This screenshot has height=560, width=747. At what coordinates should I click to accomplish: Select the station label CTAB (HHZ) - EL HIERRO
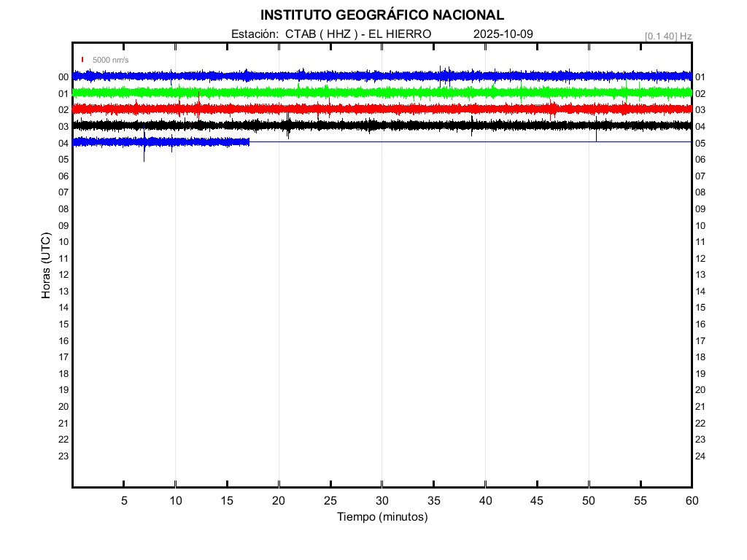331,34
